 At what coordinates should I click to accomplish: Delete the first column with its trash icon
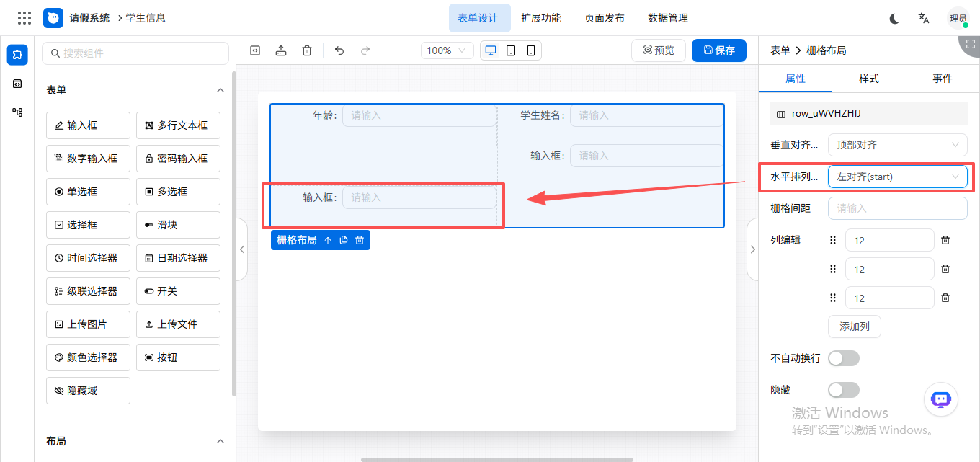click(945, 240)
